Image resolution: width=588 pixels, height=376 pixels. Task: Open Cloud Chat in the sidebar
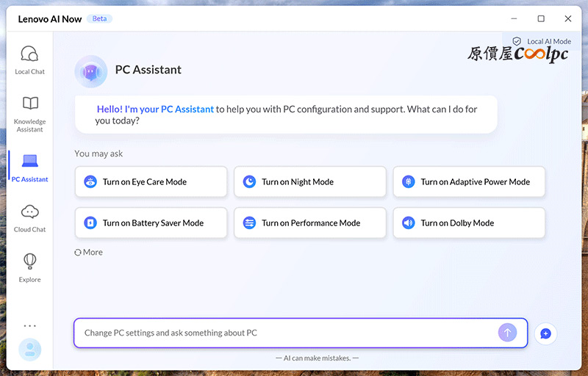pyautogui.click(x=29, y=213)
